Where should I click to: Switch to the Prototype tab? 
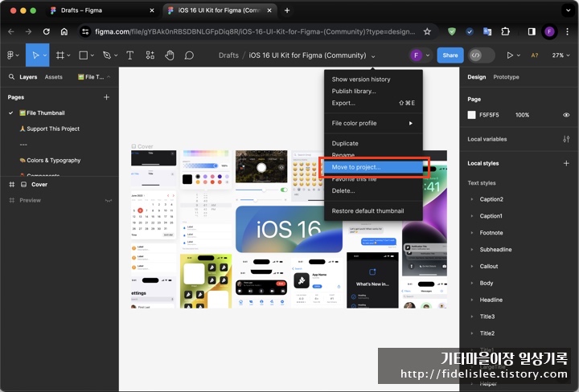click(506, 76)
